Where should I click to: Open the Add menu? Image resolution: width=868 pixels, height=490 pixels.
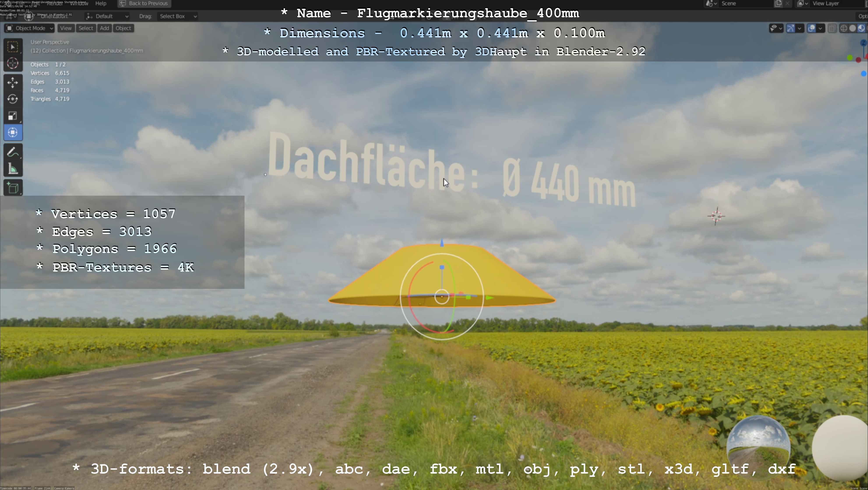tap(104, 28)
